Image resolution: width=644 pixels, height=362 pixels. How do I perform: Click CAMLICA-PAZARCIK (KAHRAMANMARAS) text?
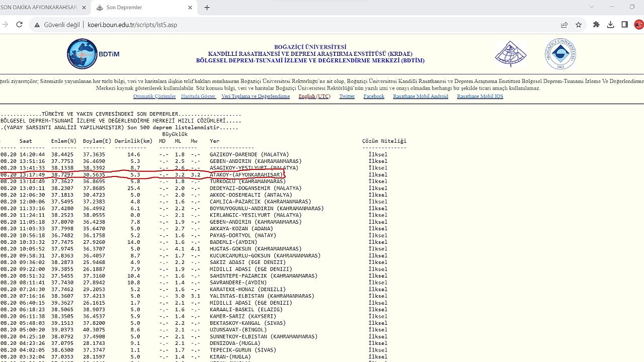pyautogui.click(x=260, y=202)
